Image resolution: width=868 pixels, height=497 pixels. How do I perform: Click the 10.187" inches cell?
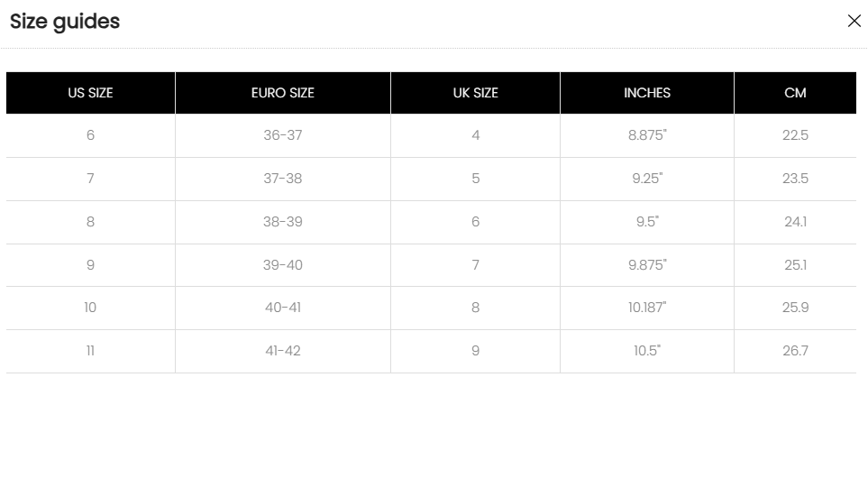tap(647, 308)
